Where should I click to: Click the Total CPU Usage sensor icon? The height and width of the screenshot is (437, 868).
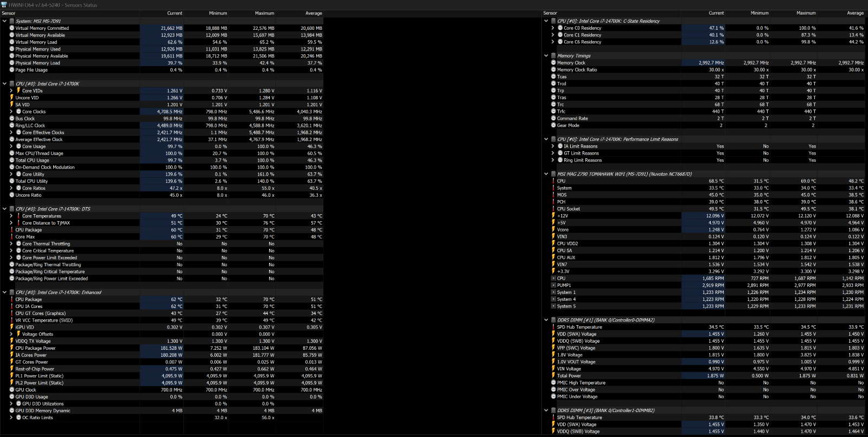click(x=12, y=160)
